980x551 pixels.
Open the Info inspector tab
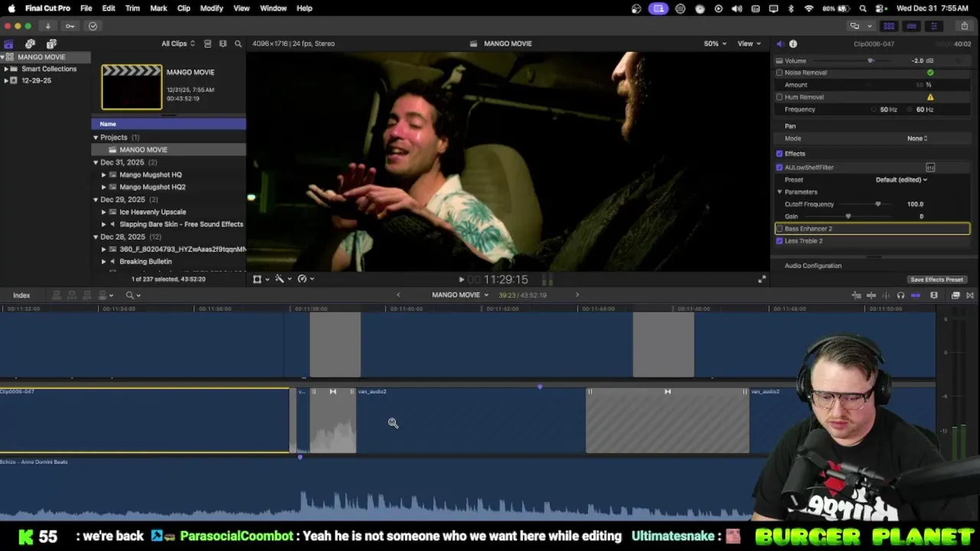pyautogui.click(x=793, y=44)
